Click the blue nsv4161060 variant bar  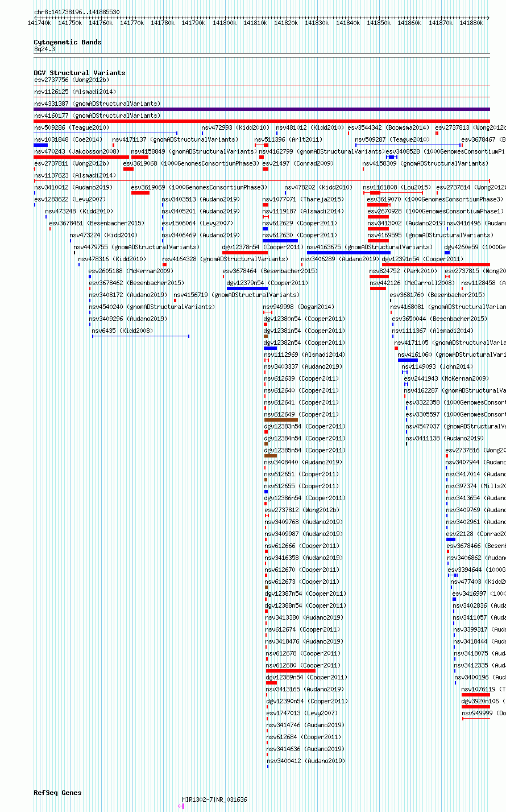tap(408, 360)
